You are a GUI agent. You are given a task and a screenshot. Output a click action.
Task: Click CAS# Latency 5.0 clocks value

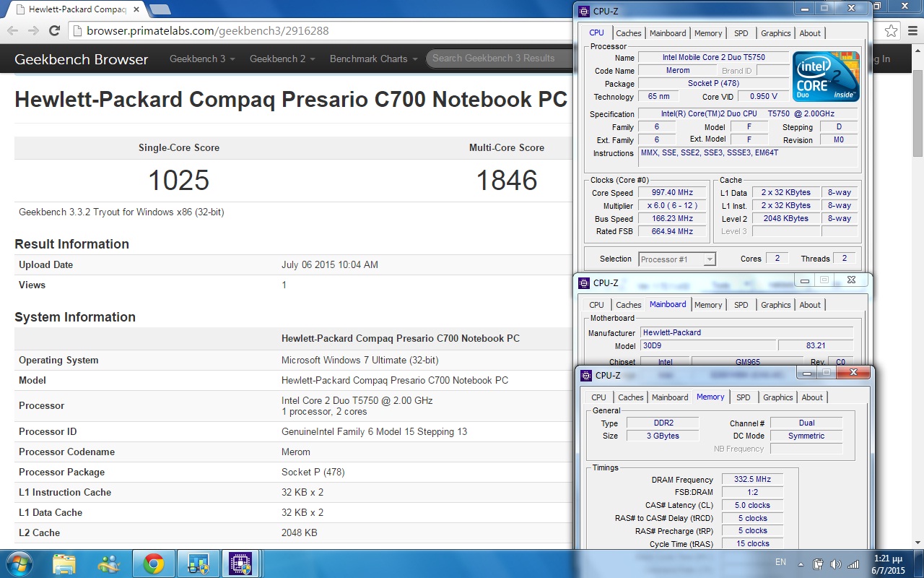pos(752,506)
